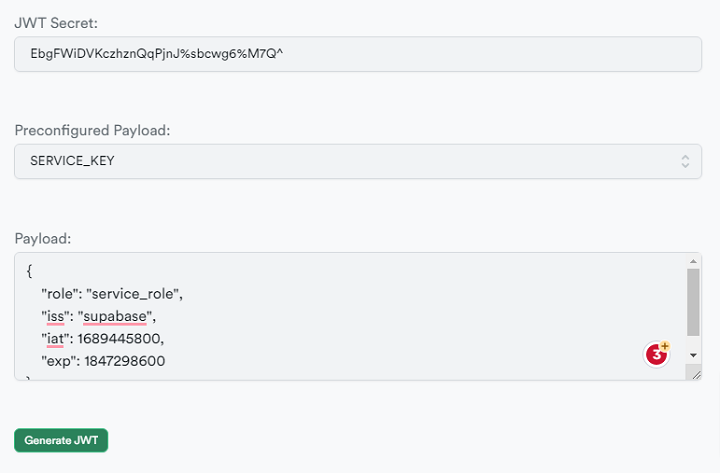Click the payload scrollbar up arrow
Viewport: 720px width, 473px height.
pyautogui.click(x=693, y=261)
